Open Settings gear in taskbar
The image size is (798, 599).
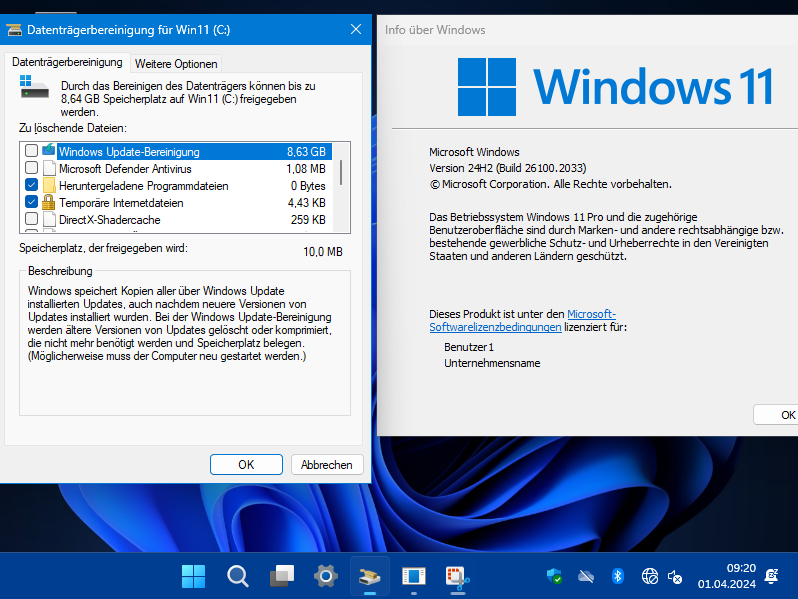click(326, 577)
